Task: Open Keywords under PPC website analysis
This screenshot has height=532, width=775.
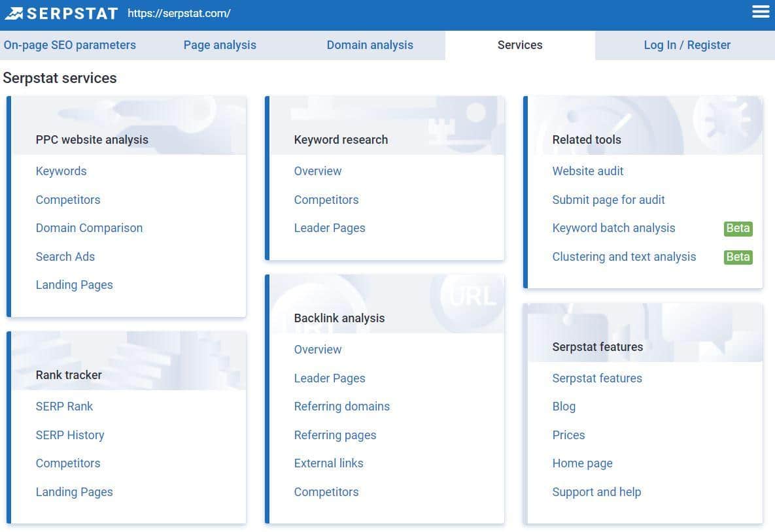Action: [x=61, y=171]
